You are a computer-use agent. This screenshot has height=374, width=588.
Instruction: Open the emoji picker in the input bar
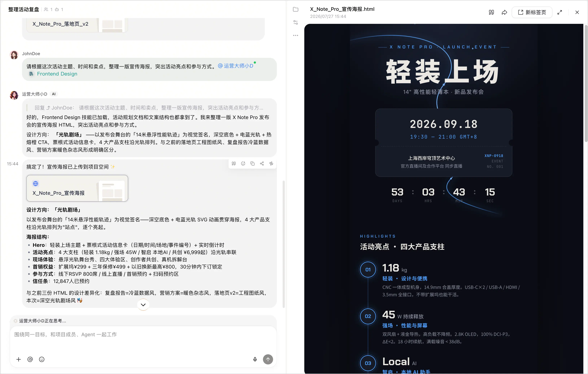(x=42, y=359)
